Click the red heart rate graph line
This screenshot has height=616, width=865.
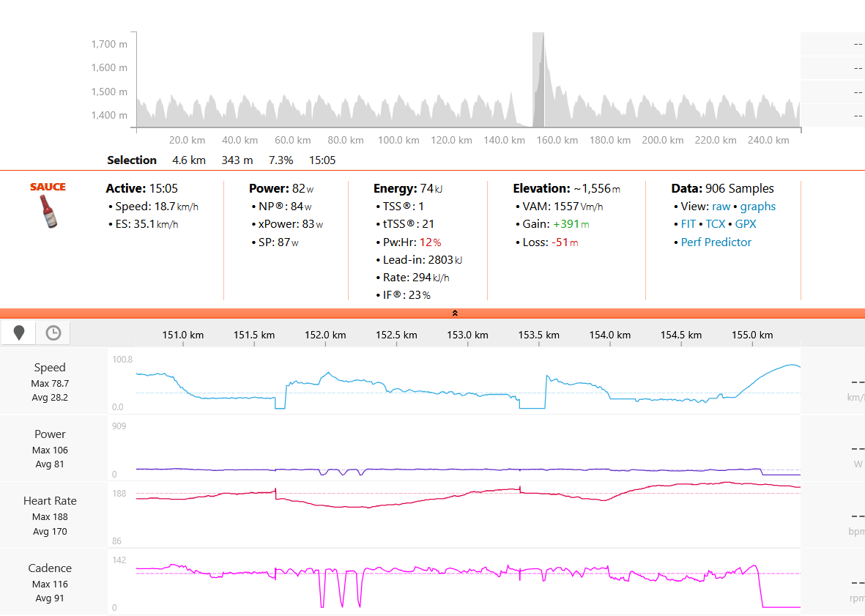pyautogui.click(x=439, y=498)
